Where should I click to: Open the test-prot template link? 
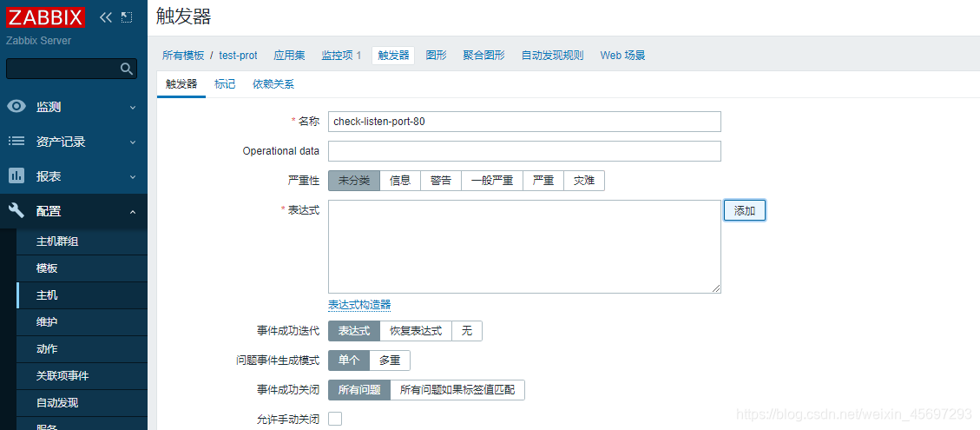[238, 55]
